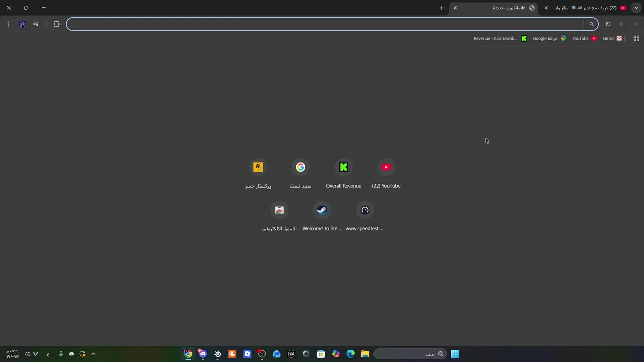The width and height of the screenshot is (644, 362).
Task: Open the سبيد تست Google shortcut
Action: pos(300,174)
